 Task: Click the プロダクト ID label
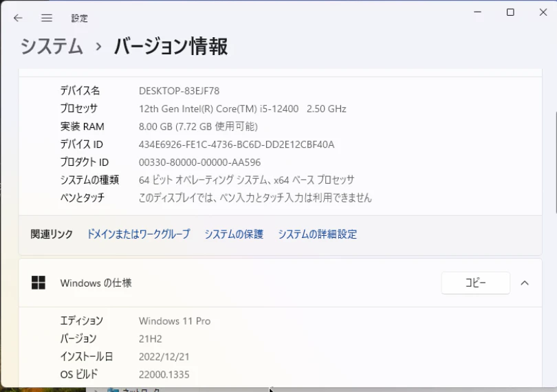click(84, 162)
